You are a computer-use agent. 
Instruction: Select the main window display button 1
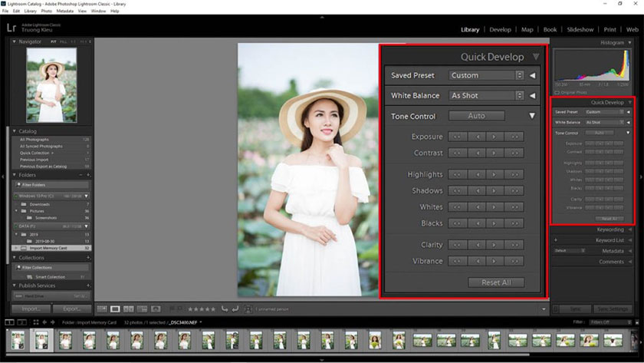[9, 322]
